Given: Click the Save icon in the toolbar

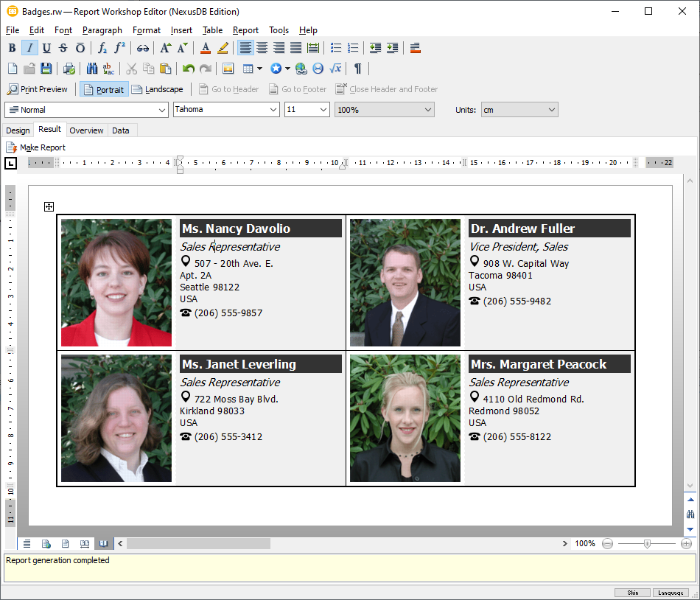Looking at the screenshot, I should tap(46, 69).
